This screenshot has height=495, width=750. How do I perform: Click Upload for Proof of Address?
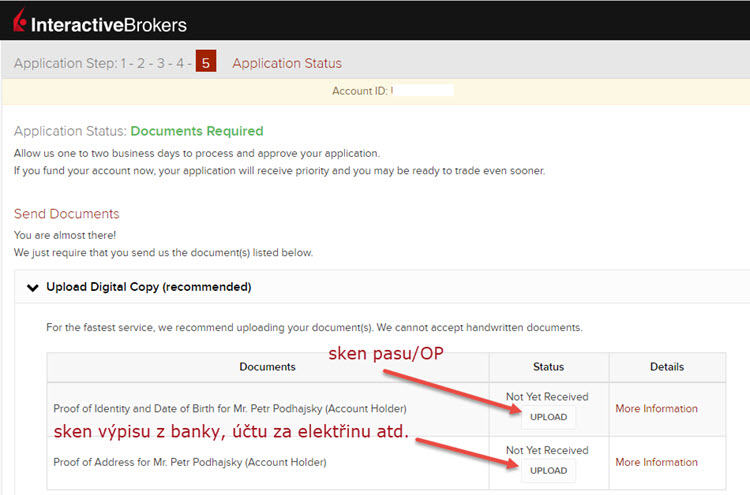548,471
